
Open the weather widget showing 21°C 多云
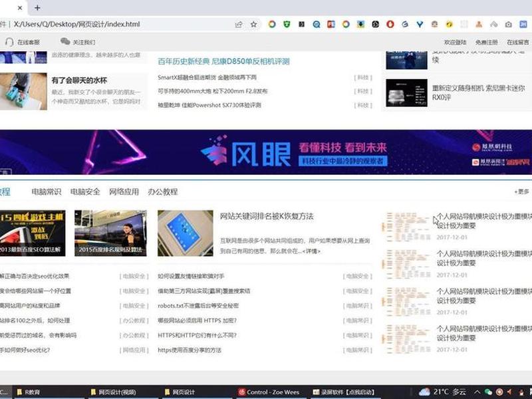tap(442, 392)
